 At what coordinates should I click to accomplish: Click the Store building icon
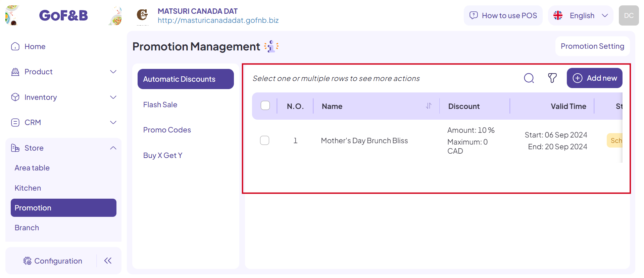pos(15,148)
